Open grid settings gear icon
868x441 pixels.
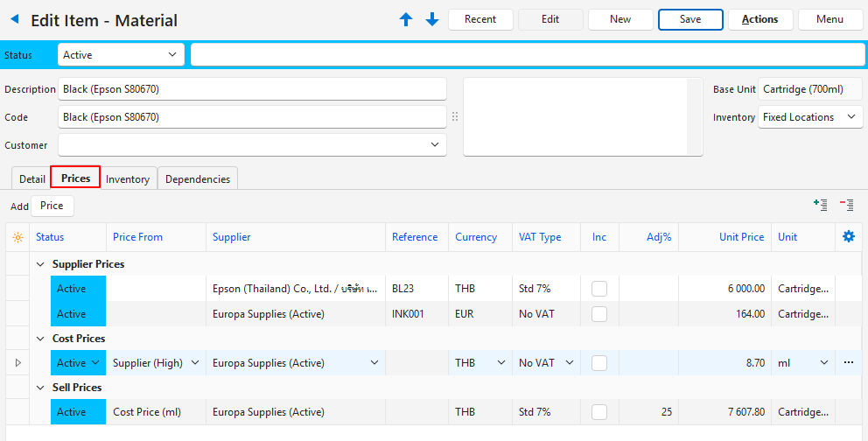848,237
